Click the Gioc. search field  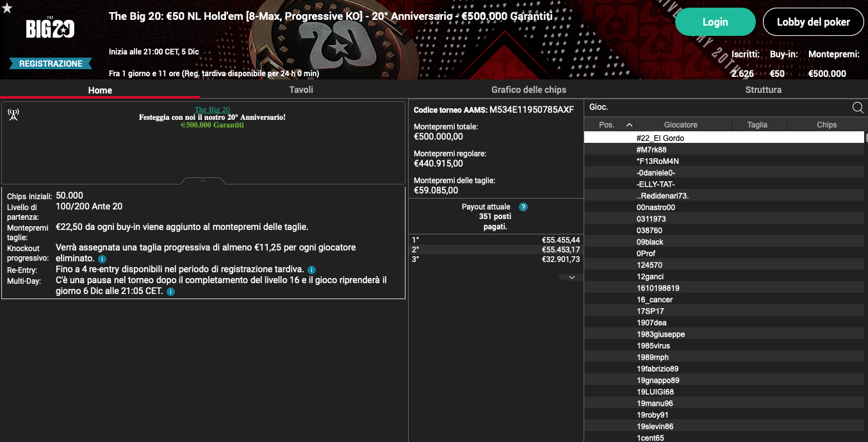[x=717, y=108]
